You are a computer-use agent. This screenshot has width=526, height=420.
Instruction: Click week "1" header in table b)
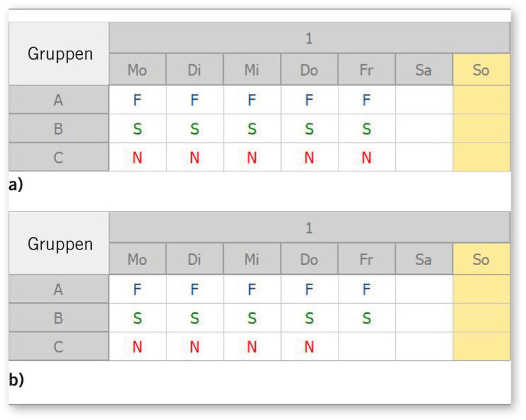point(309,228)
